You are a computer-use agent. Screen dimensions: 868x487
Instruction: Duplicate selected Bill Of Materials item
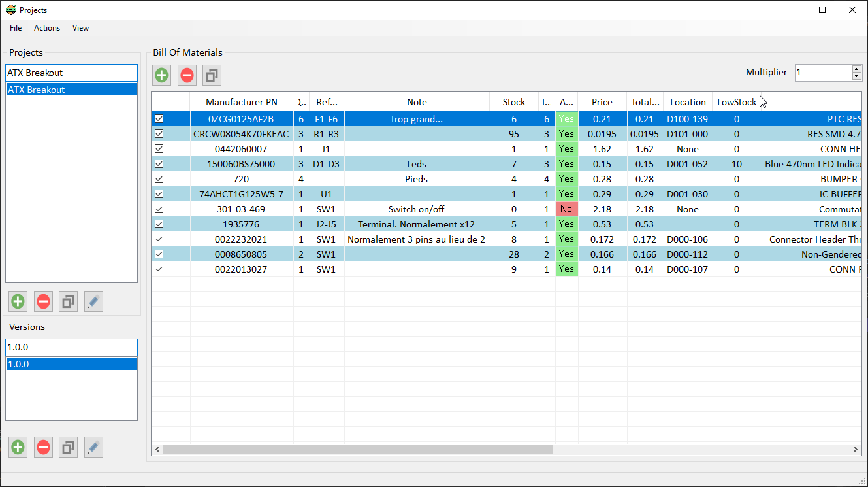pyautogui.click(x=212, y=75)
